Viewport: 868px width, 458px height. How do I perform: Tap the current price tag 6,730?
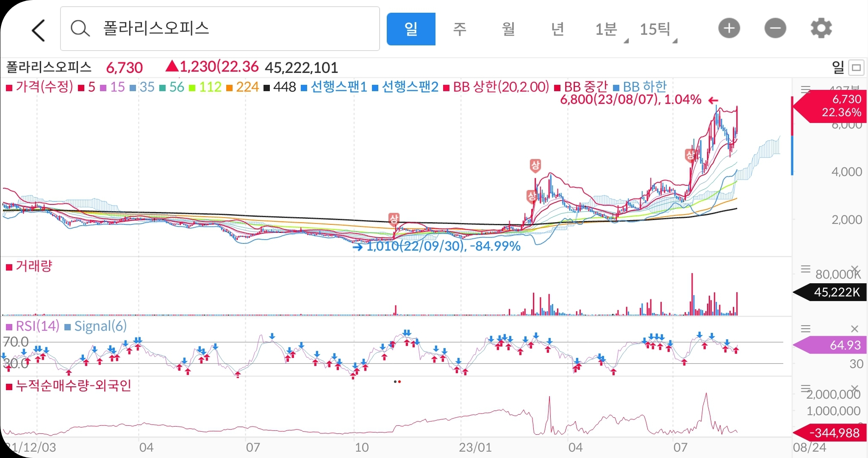(830, 106)
